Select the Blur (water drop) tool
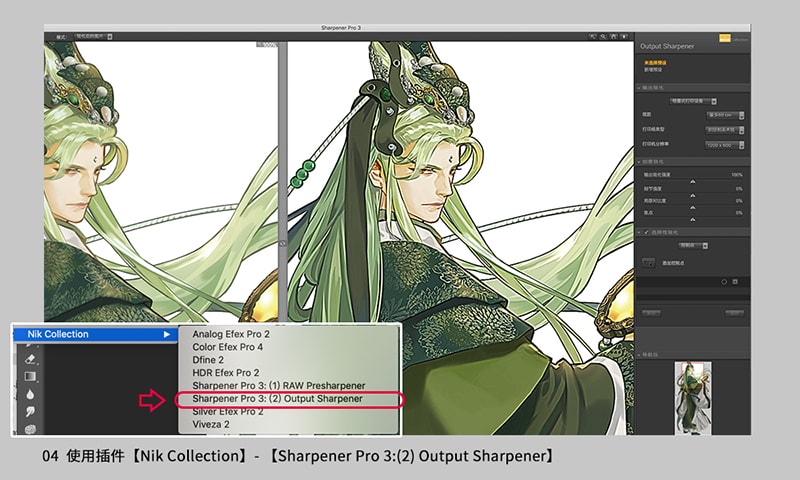 (x=29, y=394)
